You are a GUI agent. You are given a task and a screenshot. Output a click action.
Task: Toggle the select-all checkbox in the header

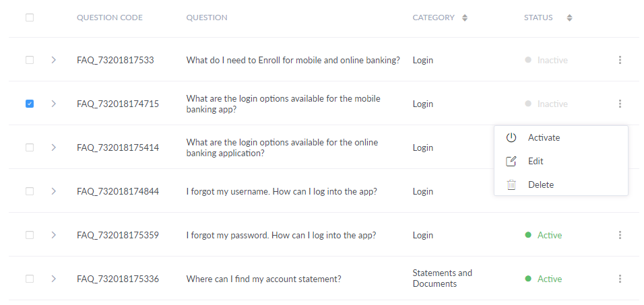pyautogui.click(x=30, y=18)
